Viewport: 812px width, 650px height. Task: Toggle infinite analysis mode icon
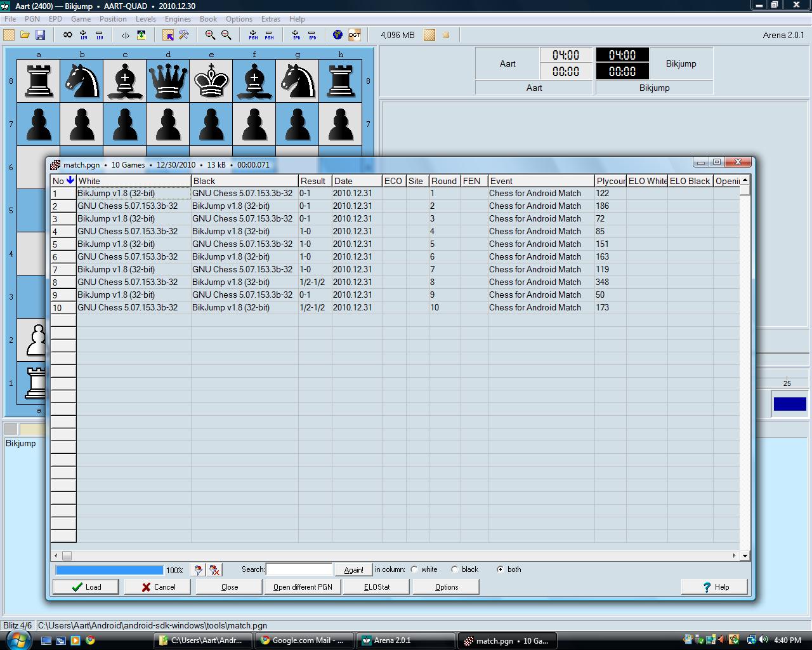click(67, 35)
